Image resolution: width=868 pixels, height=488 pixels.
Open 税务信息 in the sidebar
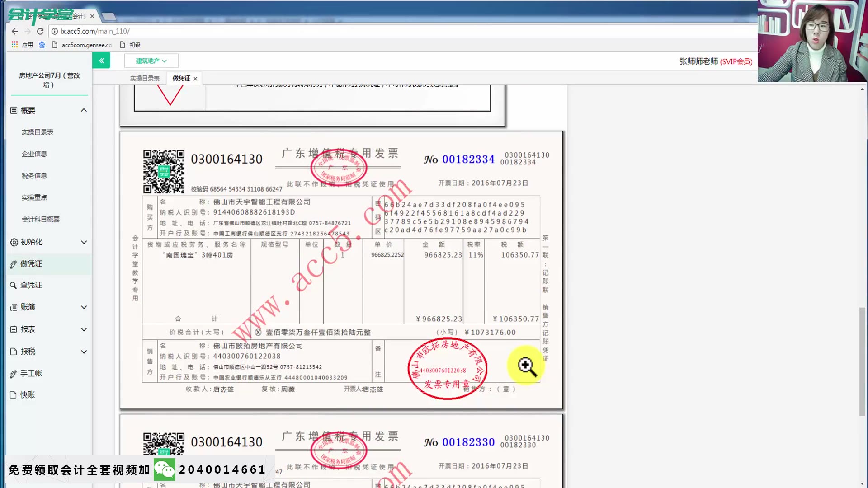point(34,176)
